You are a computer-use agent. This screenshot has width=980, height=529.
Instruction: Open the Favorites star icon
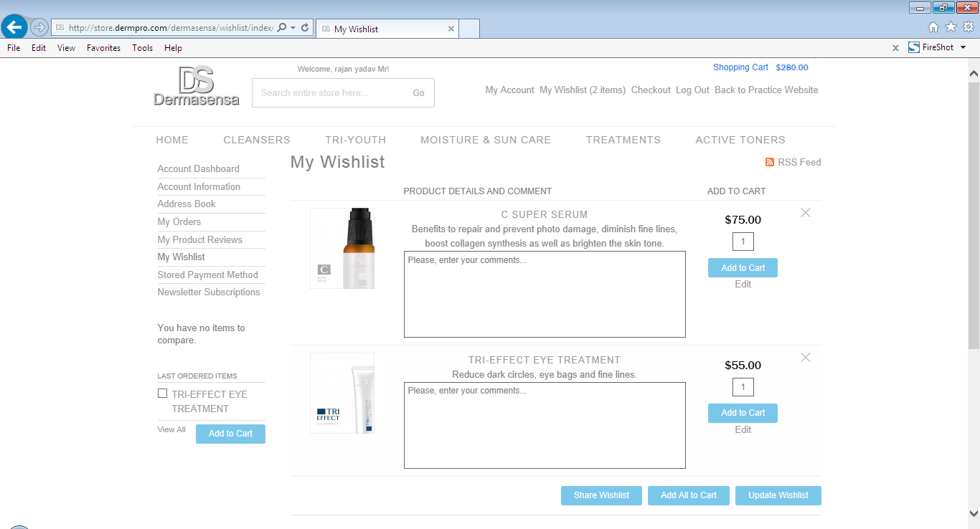click(951, 27)
